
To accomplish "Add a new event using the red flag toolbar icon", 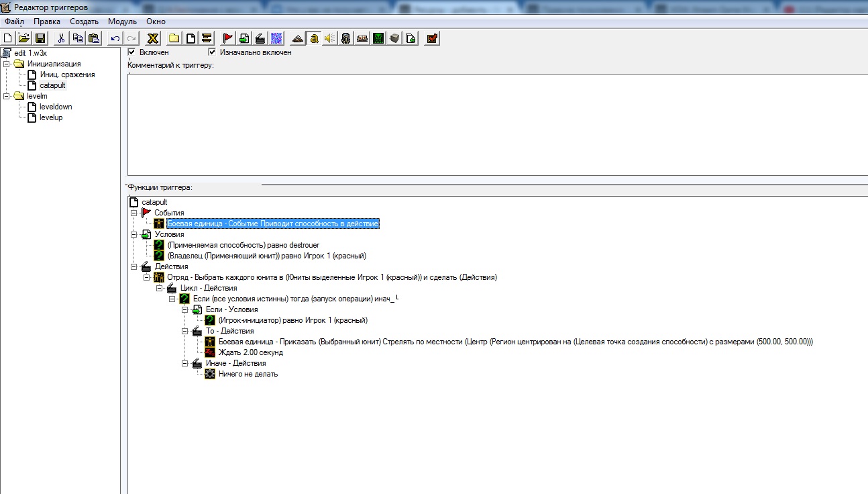I will click(x=228, y=38).
